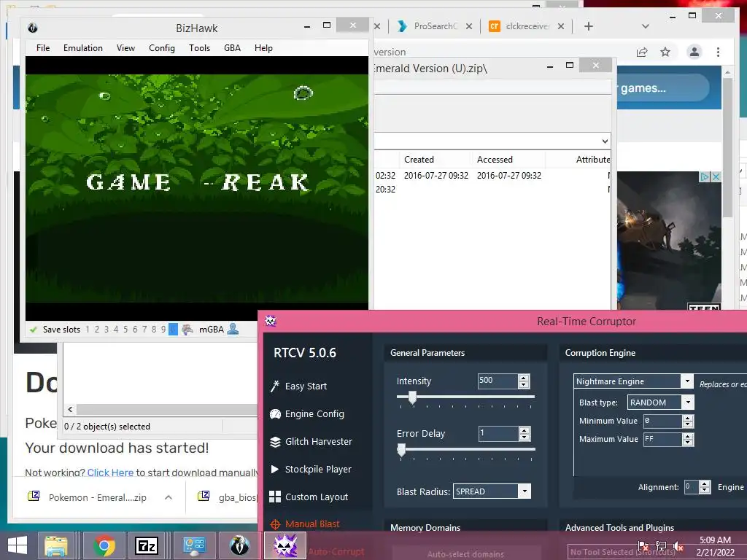Select save slot 5 in BizHawk
The height and width of the screenshot is (560, 747).
click(x=125, y=330)
